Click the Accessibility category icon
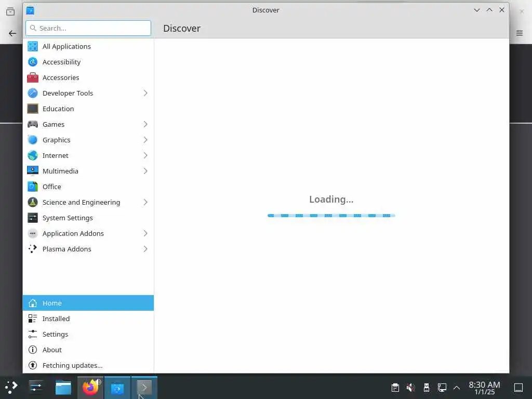Screen dimensions: 532x399 coord(33,62)
